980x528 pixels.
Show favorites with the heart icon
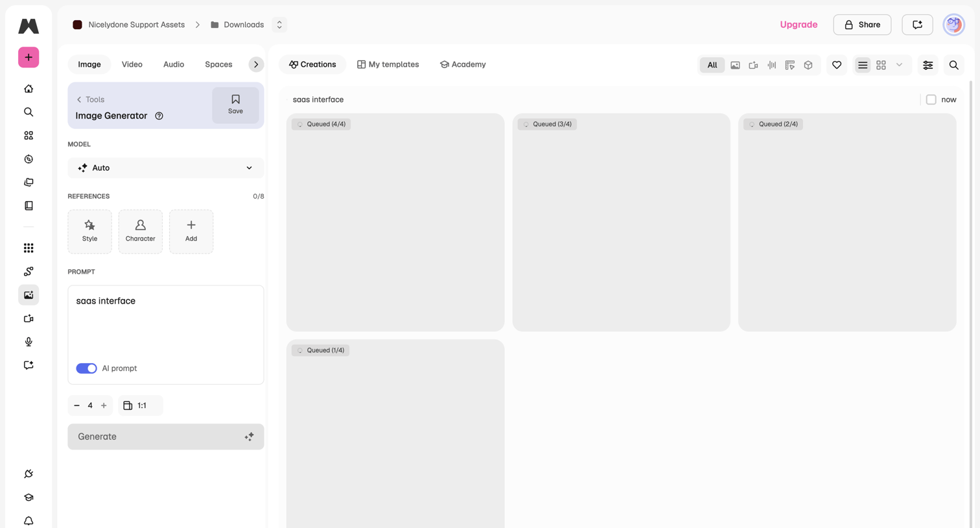[837, 65]
